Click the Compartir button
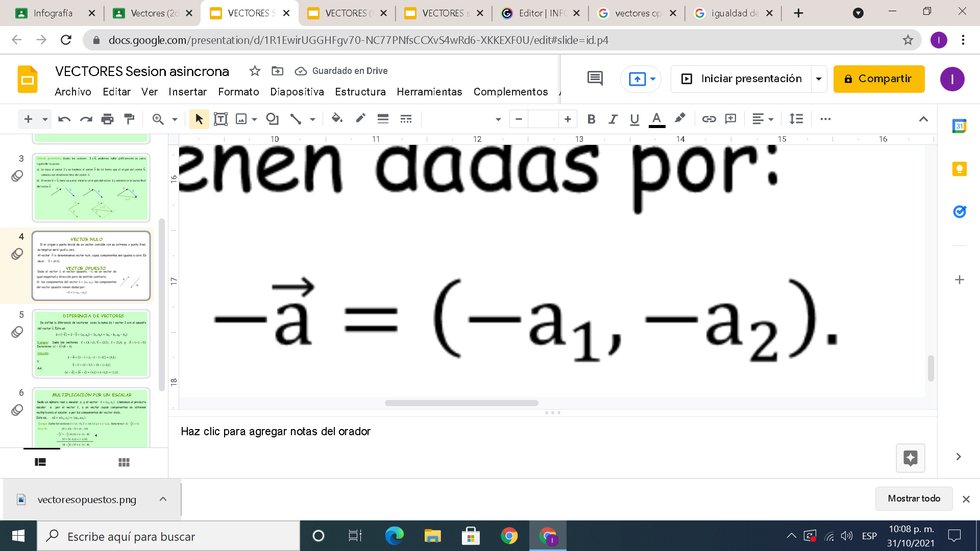Viewport: 980px width, 551px height. 878,79
